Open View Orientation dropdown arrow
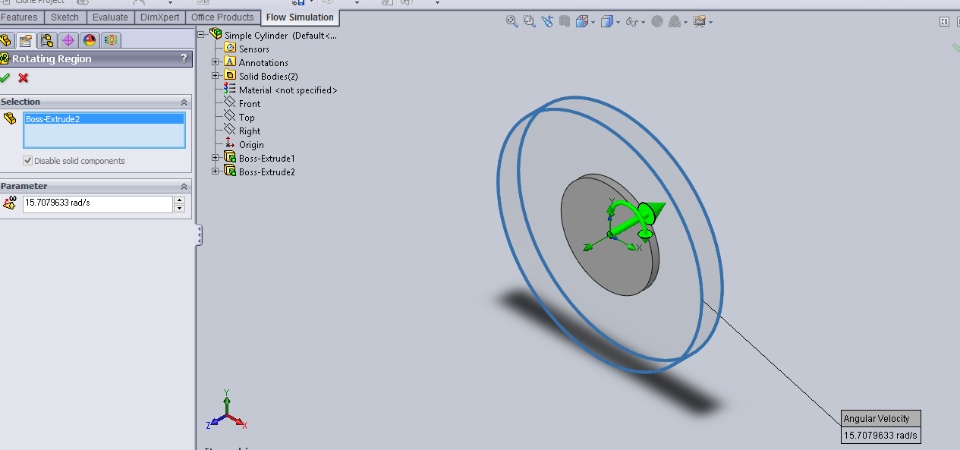This screenshot has width=960, height=450. coord(593,23)
